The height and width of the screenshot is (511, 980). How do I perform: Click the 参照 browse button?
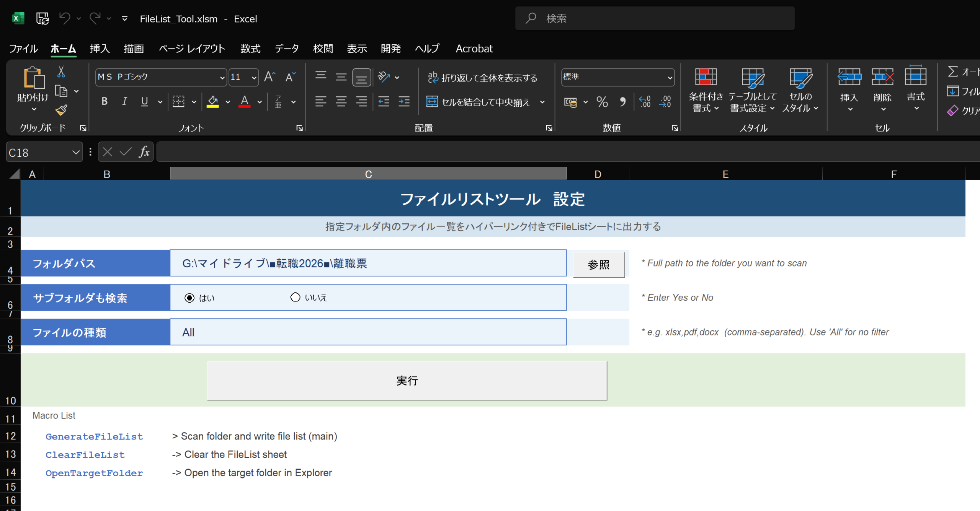[x=598, y=264]
